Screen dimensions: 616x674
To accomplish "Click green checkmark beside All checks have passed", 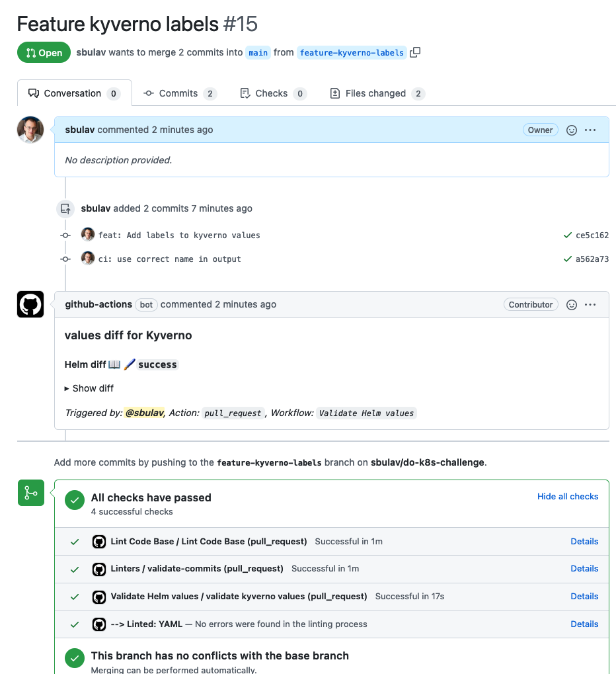I will pyautogui.click(x=75, y=500).
